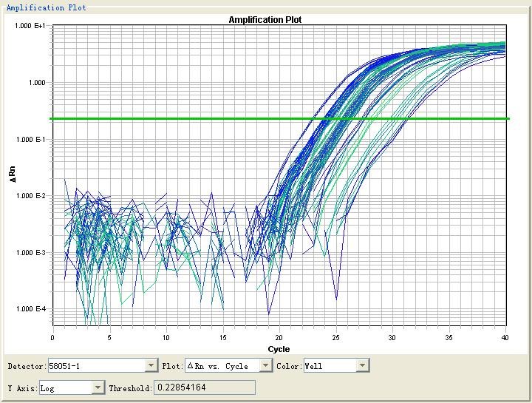Click the Detector field showing 58051-1
The image size is (532, 403).
click(95, 365)
